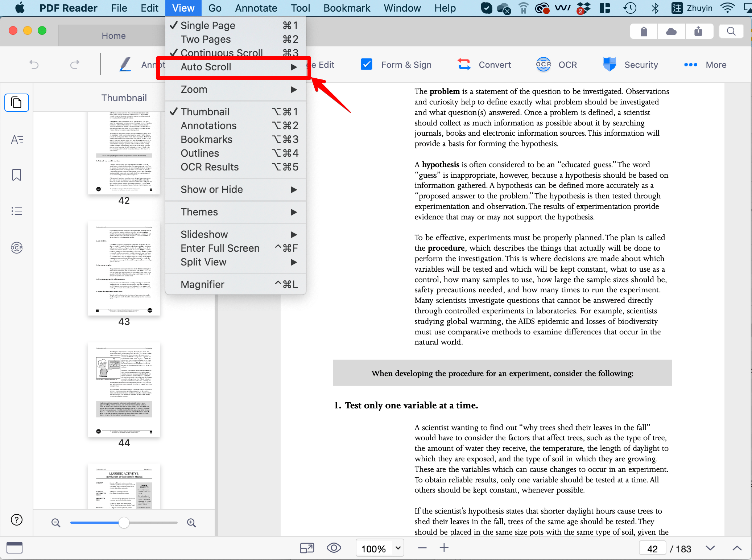Image resolution: width=752 pixels, height=560 pixels.
Task: Open the Annotations panel in the sidebar
Action: (x=17, y=139)
